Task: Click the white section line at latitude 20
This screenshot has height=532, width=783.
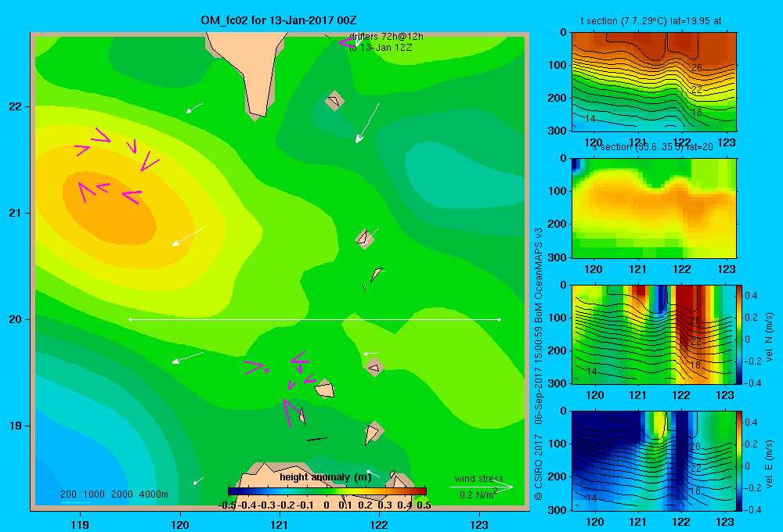Action: coord(315,319)
